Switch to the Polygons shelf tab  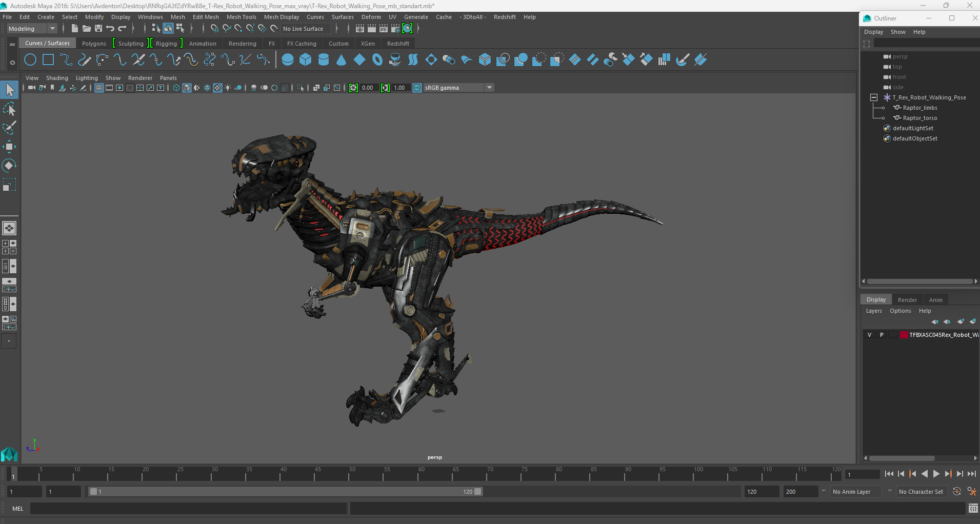pyautogui.click(x=94, y=44)
